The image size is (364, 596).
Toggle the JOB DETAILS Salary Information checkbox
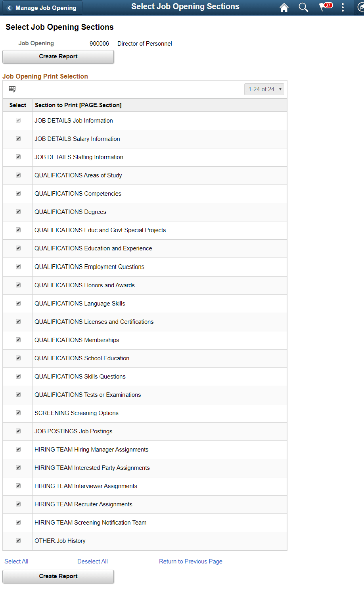point(17,138)
